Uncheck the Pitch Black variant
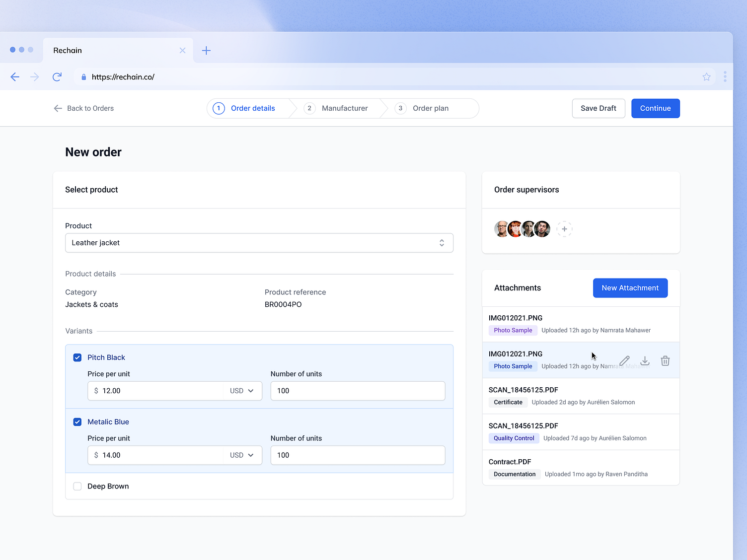Viewport: 747px width, 560px height. 77,357
